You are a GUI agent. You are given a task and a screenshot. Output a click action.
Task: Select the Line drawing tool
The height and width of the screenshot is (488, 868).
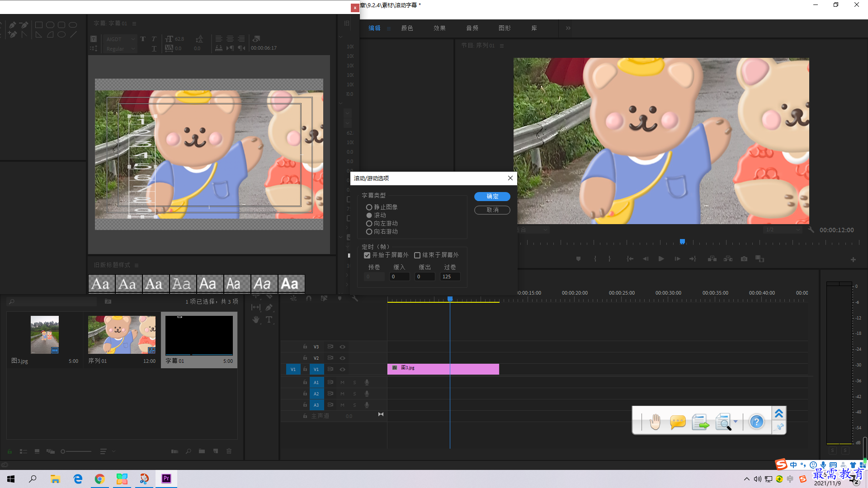pos(73,34)
